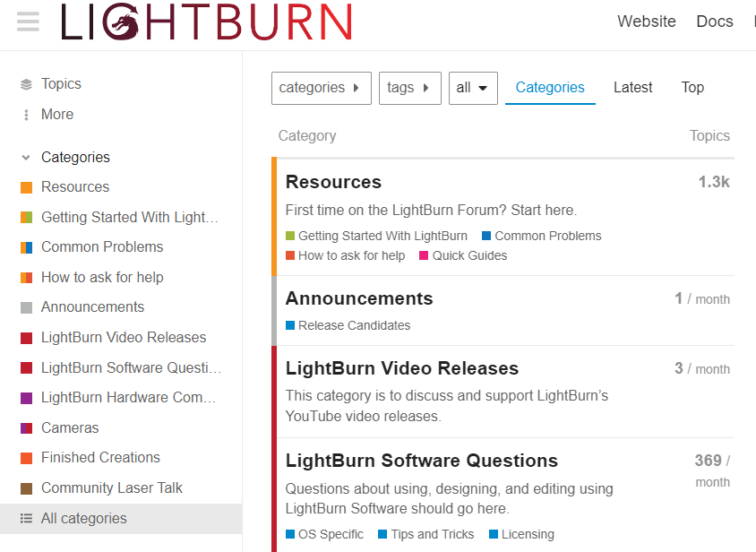
Task: Open LightBurn Software Questi… sidebar category
Action: 131,367
